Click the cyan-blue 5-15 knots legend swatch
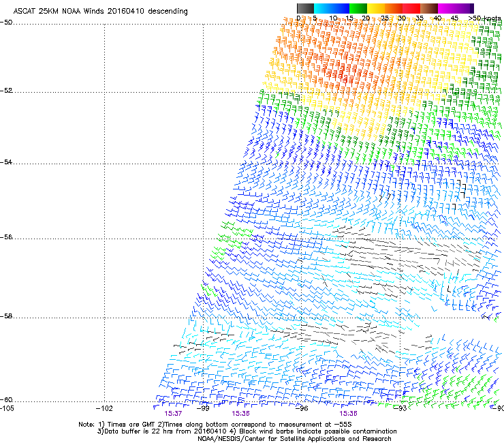This screenshot has width=504, height=443. (x=332, y=8)
